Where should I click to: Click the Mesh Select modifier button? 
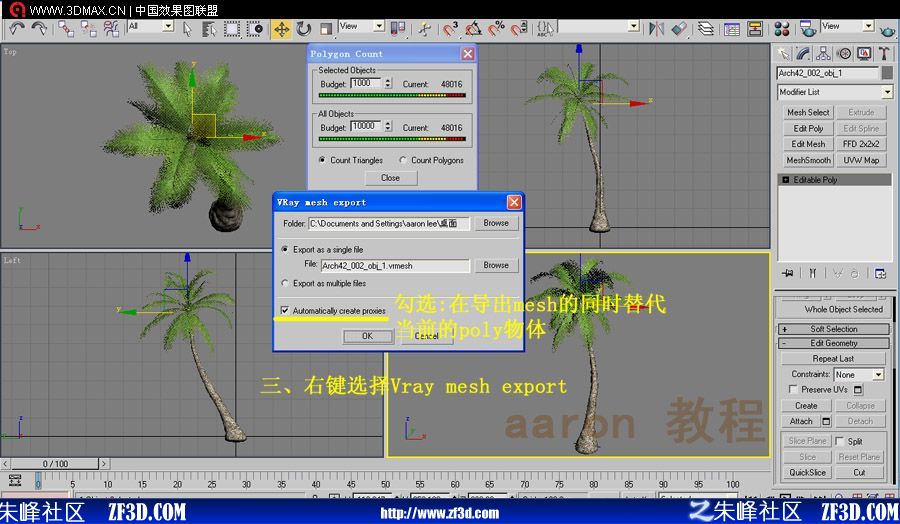(808, 112)
